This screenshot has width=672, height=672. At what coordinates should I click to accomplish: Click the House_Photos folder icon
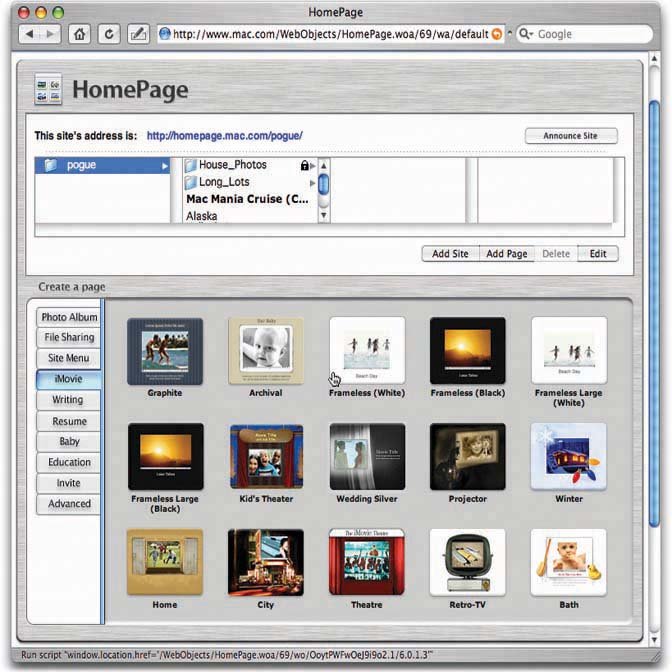[191, 165]
